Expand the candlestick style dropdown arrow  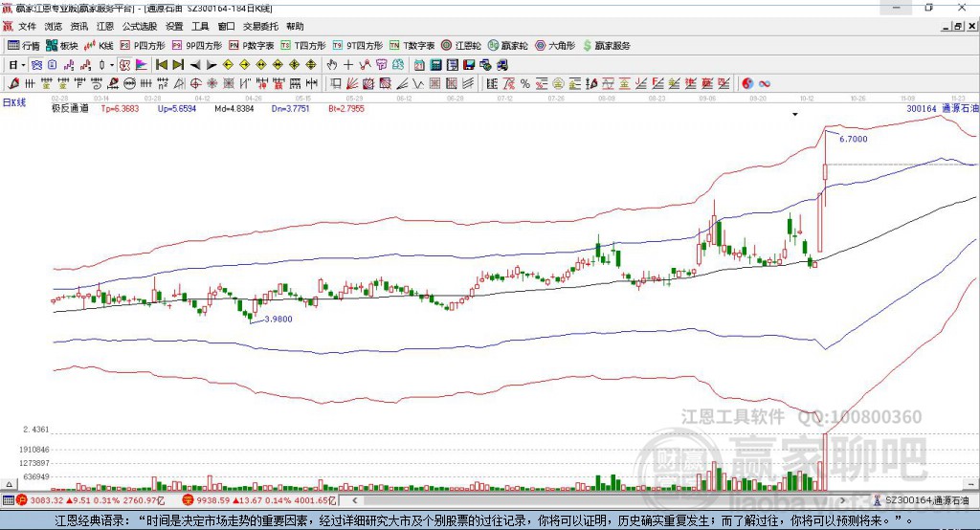pyautogui.click(x=112, y=65)
